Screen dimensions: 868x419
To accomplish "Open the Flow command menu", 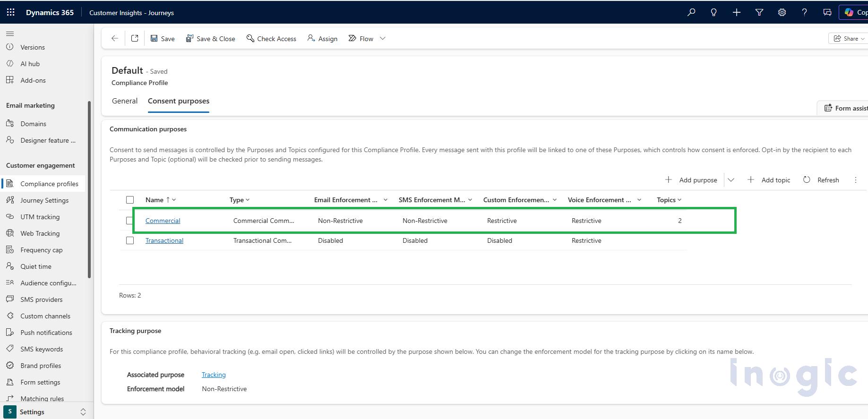I will point(367,39).
